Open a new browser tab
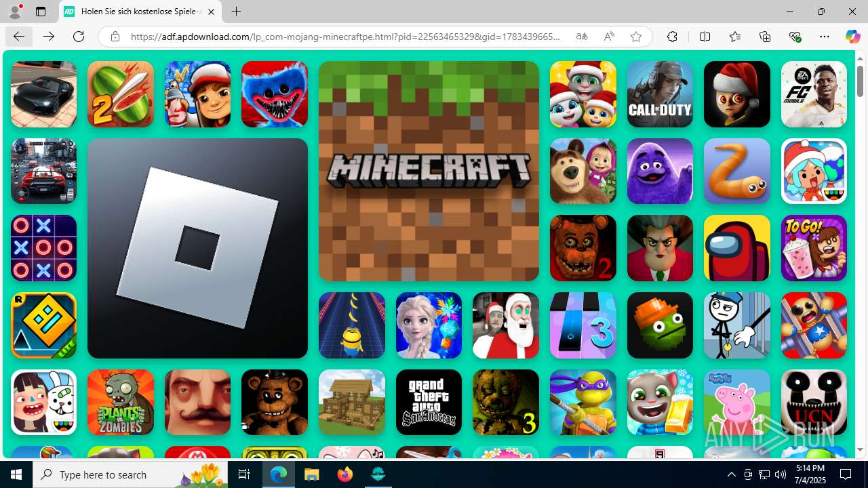 [236, 12]
